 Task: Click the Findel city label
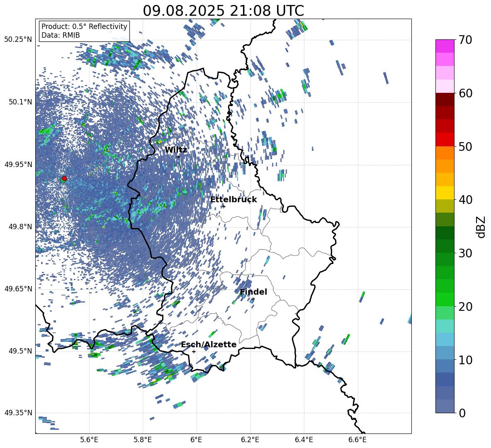click(x=253, y=292)
